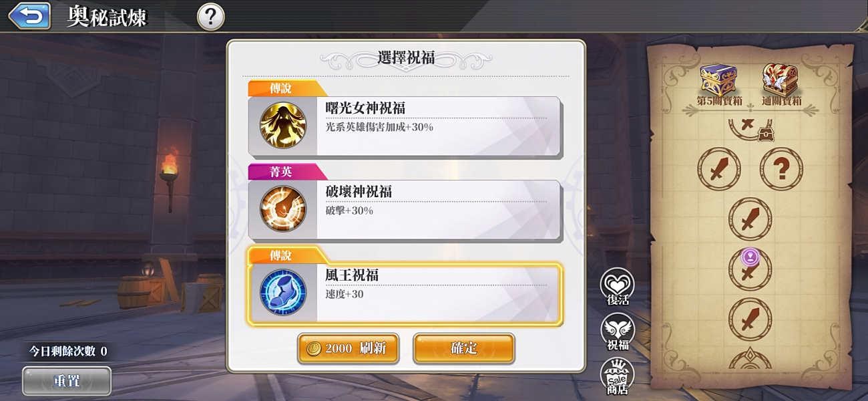Open the 祝福 wings icon
This screenshot has width=868, height=401.
pos(618,331)
